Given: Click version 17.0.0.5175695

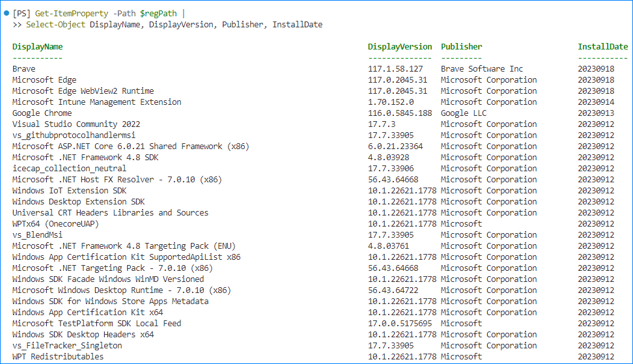Looking at the screenshot, I should coord(400,324).
